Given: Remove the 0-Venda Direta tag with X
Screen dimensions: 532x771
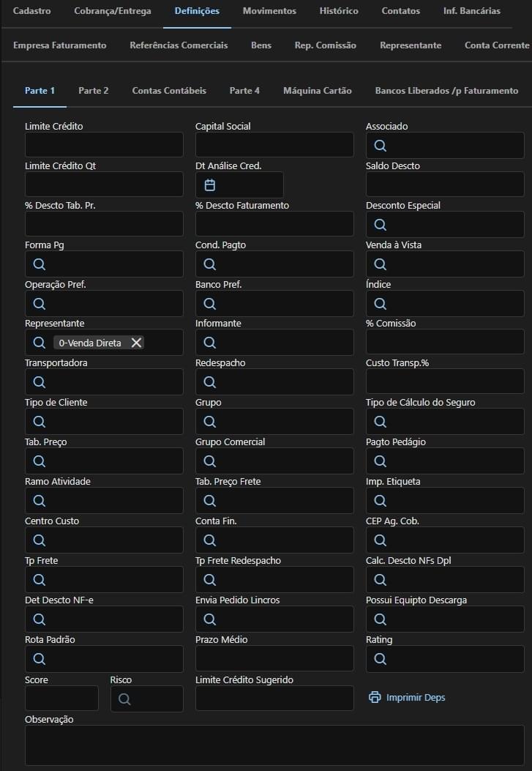Looking at the screenshot, I should click(x=136, y=343).
